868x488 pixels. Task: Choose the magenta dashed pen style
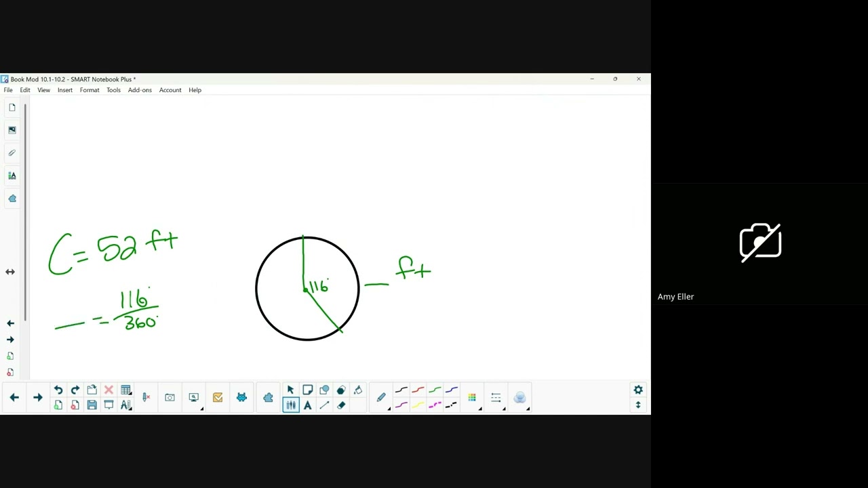coord(435,405)
